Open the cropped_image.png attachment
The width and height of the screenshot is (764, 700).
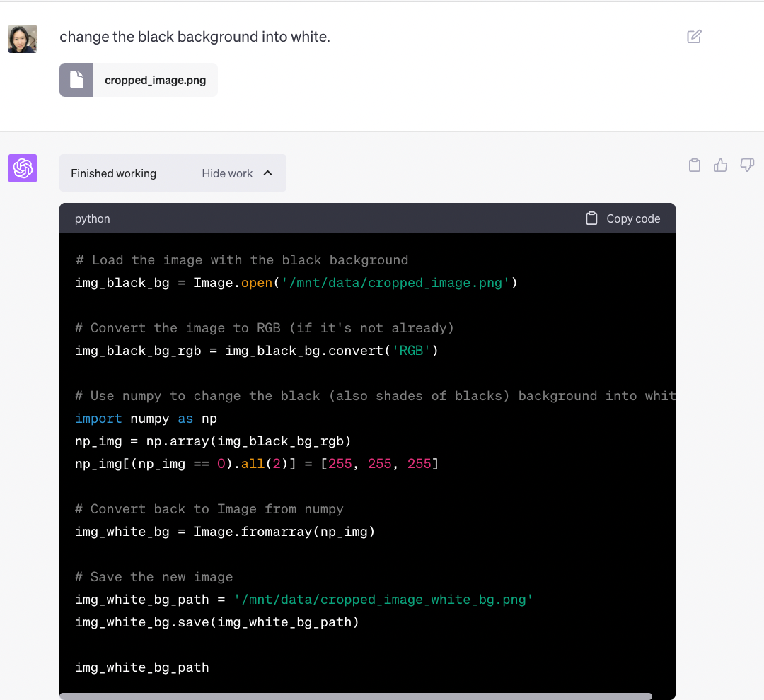click(x=156, y=80)
